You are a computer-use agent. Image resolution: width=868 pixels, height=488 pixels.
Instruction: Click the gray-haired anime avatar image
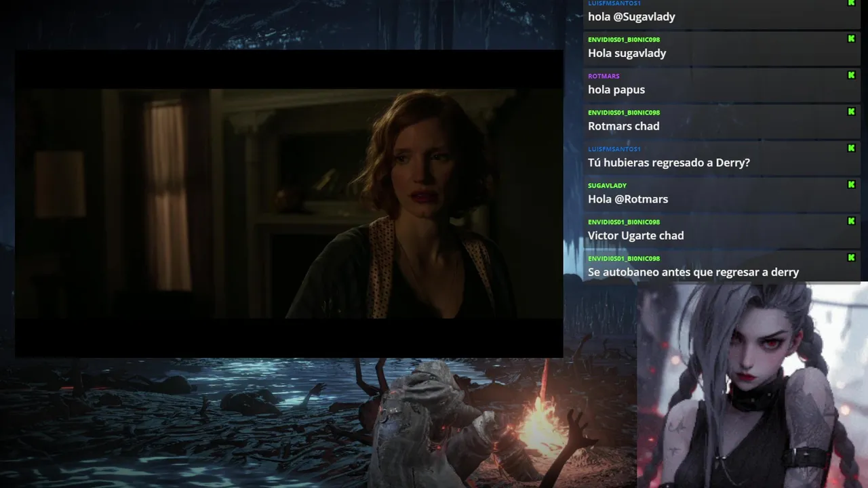click(x=753, y=385)
